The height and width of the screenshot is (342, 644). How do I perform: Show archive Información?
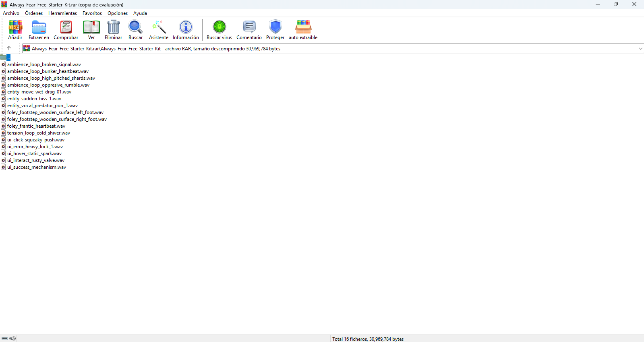pyautogui.click(x=186, y=30)
